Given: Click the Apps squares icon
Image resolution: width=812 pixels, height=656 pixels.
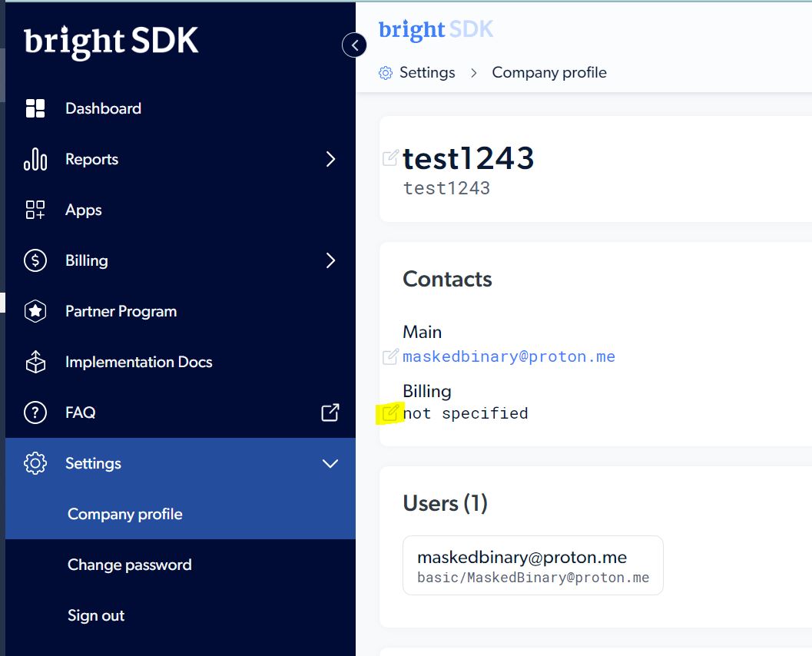Looking at the screenshot, I should [x=35, y=210].
